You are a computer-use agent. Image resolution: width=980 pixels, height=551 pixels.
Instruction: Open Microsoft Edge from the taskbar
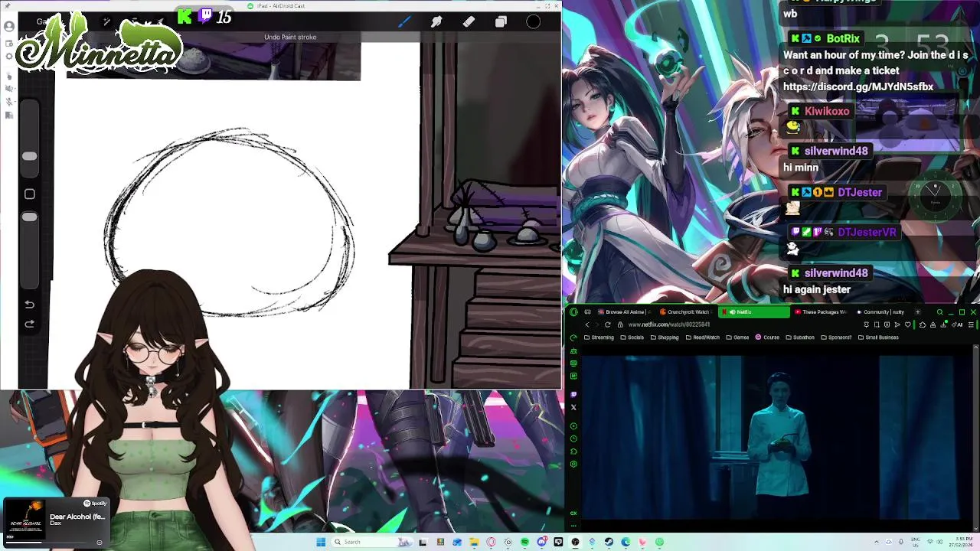click(x=626, y=542)
